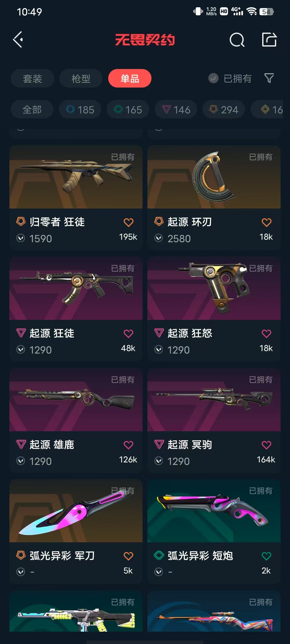This screenshot has height=644, width=290.
Task: Filter by orange tier 294 chip
Action: click(x=224, y=109)
